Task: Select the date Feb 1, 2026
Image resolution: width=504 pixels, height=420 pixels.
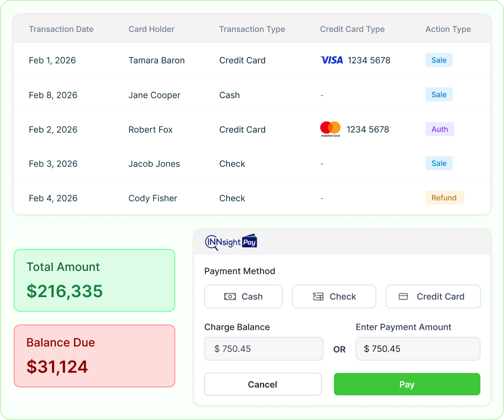Action: point(52,60)
